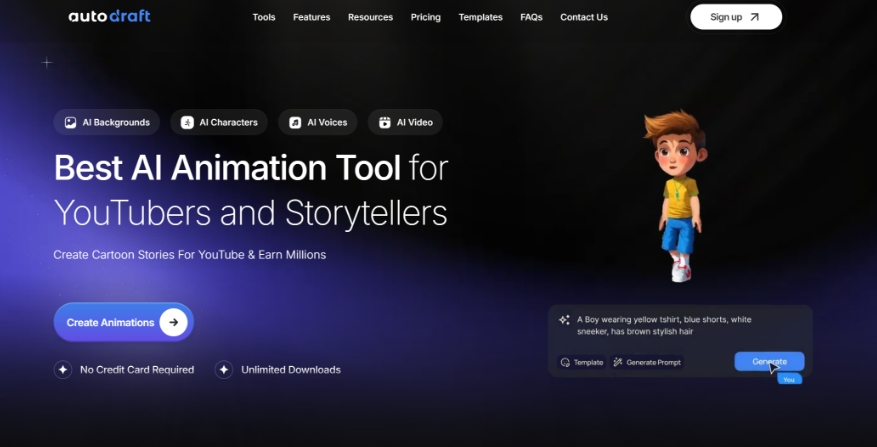This screenshot has width=877, height=447.
Task: Open the Features menu item
Action: coord(312,17)
